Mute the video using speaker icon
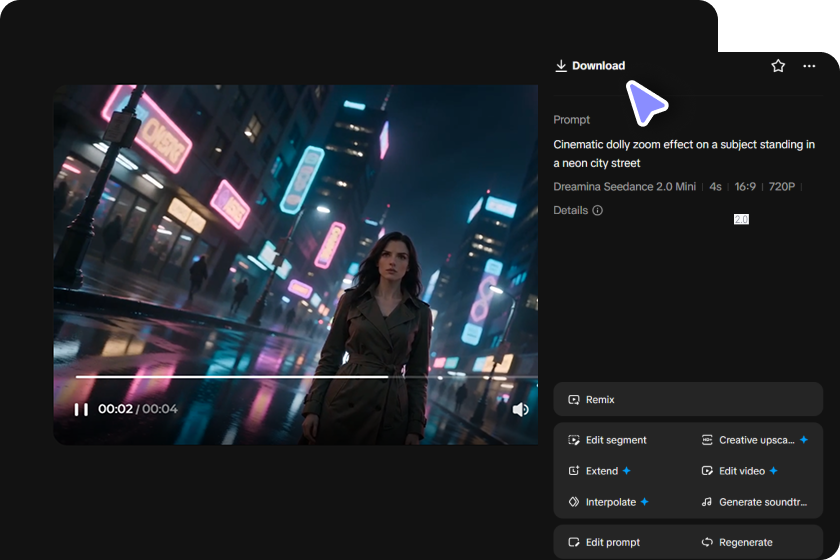840x560 pixels. tap(520, 409)
